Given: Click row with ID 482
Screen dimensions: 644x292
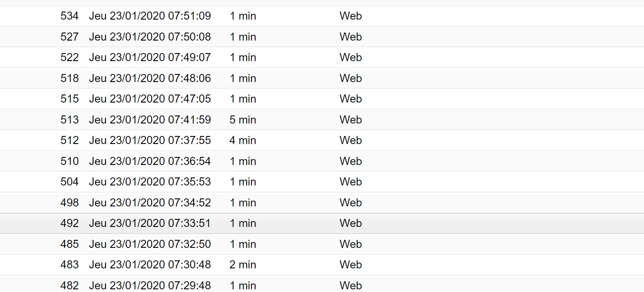Looking at the screenshot, I should (x=322, y=284).
